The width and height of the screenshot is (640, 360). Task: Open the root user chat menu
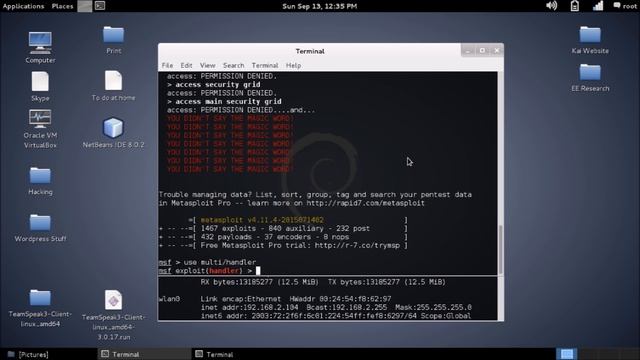[625, 6]
